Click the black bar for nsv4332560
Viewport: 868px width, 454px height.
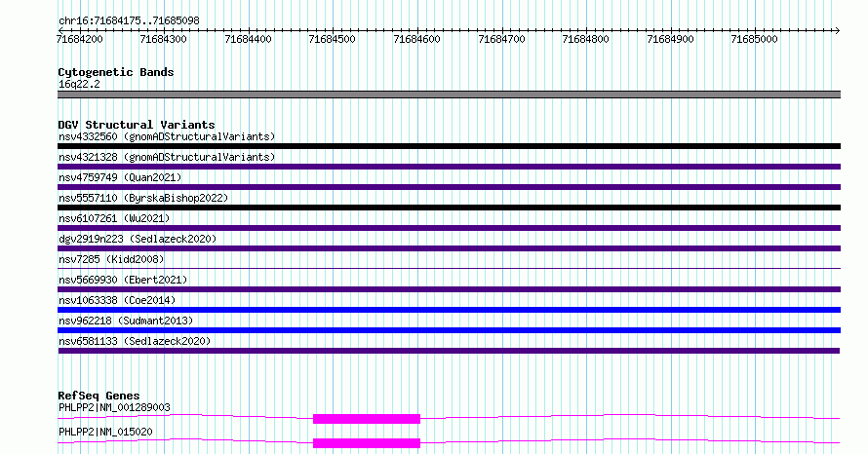449,146
